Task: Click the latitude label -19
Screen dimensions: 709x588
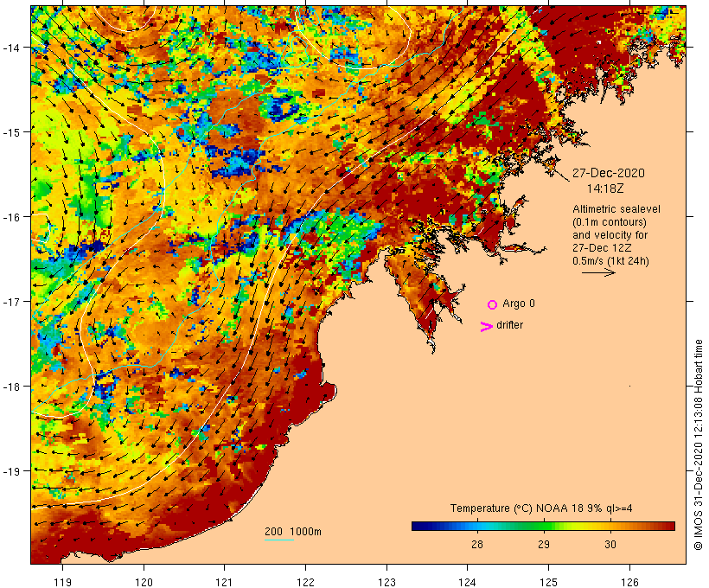Action: [x=11, y=471]
